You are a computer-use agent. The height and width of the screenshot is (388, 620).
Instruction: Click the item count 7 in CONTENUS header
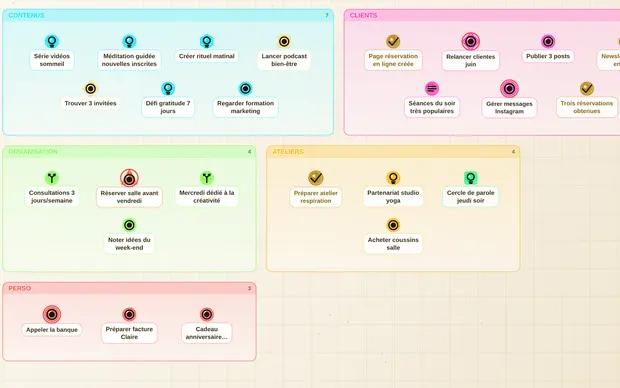click(x=327, y=15)
